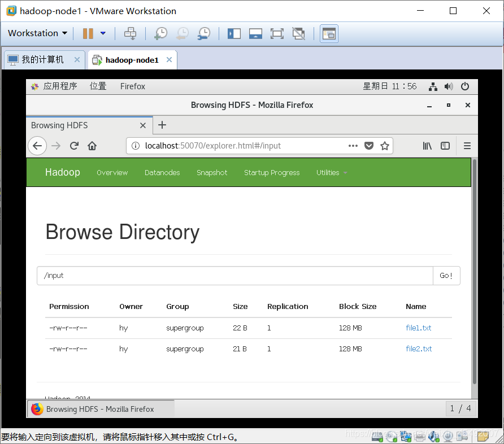Click the Go! button
Screen dimensions: 504x444
[x=446, y=276]
